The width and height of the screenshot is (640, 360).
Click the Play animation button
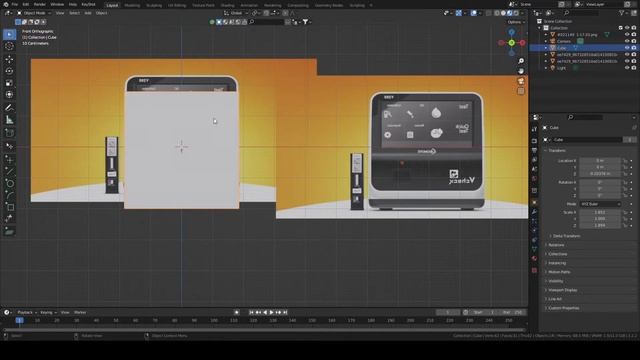click(x=271, y=312)
